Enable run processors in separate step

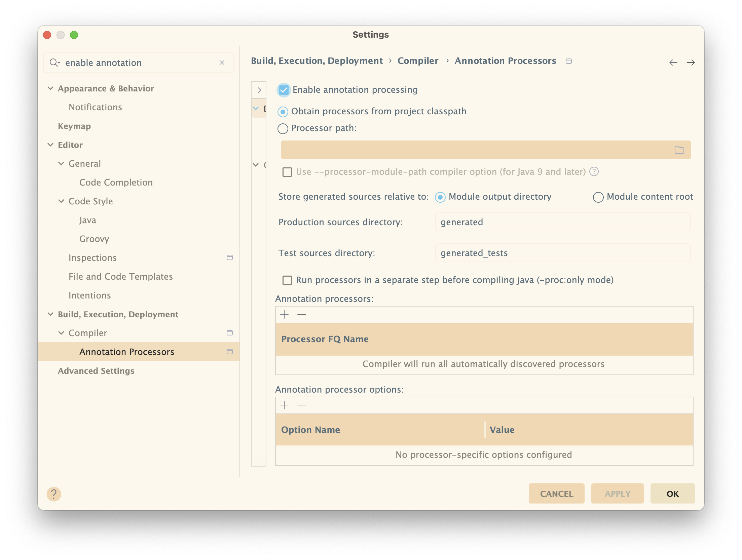[x=287, y=280]
